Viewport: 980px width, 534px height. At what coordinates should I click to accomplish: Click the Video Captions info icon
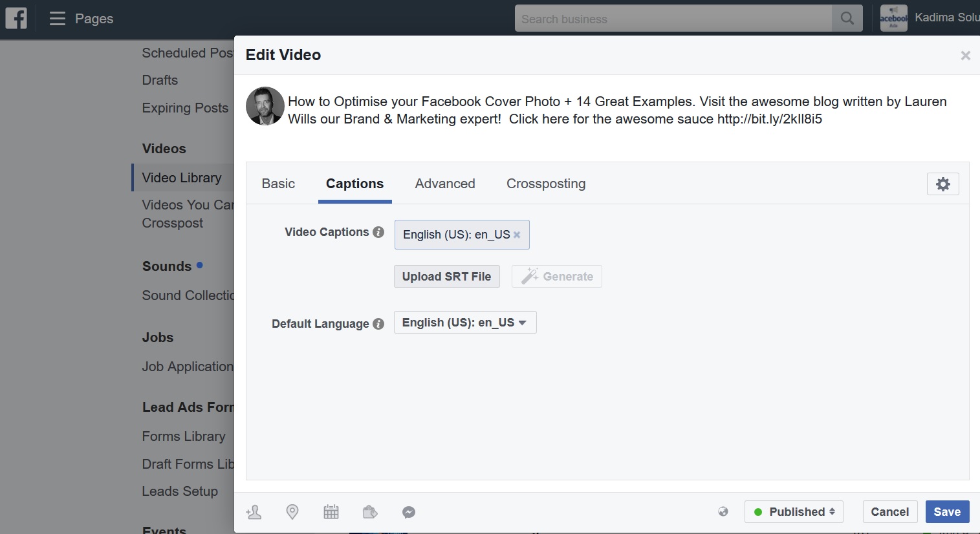click(x=378, y=232)
